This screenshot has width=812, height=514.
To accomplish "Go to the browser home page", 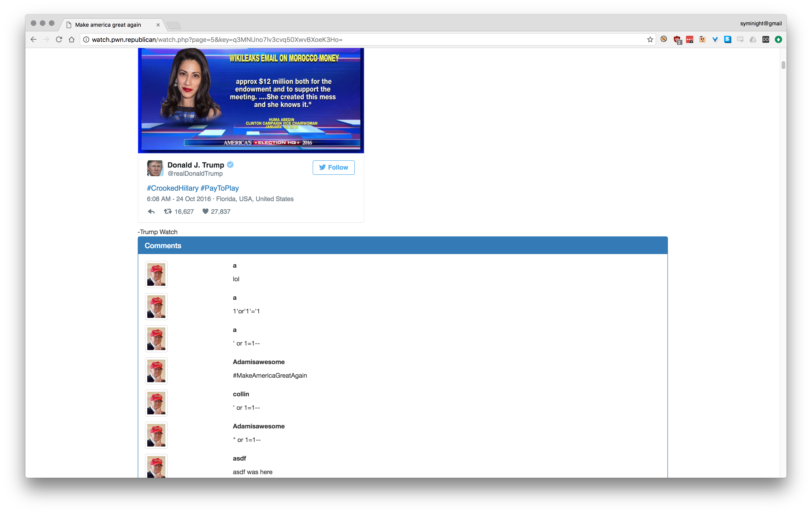I will click(x=72, y=40).
